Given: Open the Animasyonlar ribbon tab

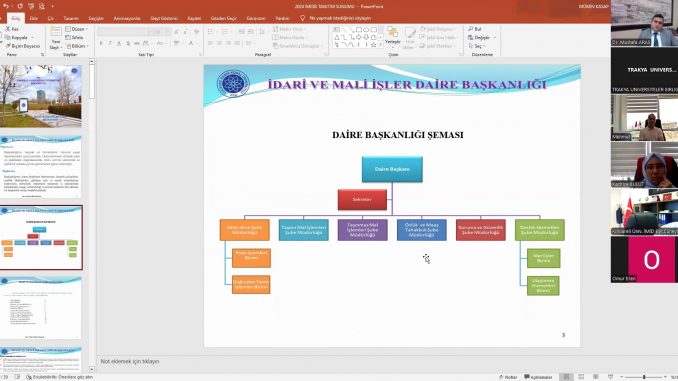Looking at the screenshot, I should pyautogui.click(x=127, y=18).
